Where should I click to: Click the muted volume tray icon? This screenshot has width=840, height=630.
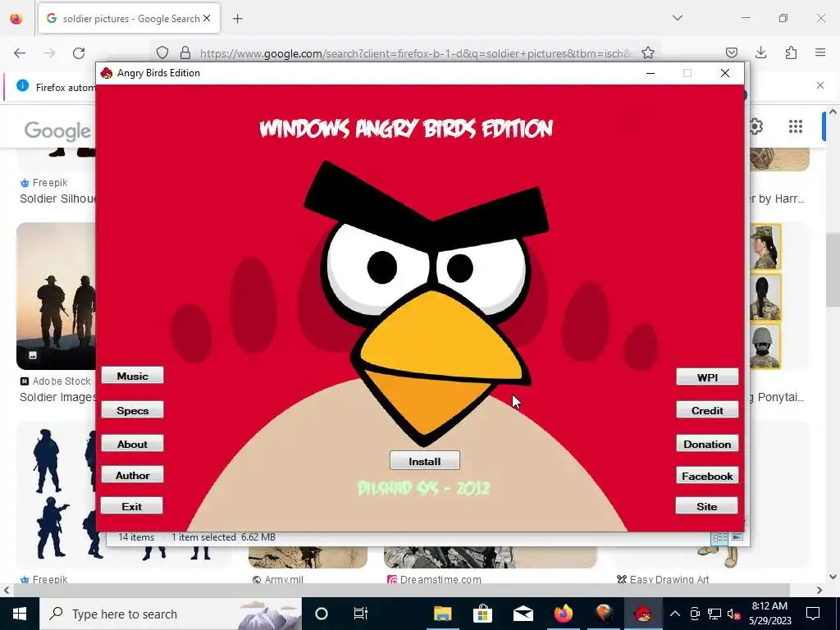tap(733, 614)
